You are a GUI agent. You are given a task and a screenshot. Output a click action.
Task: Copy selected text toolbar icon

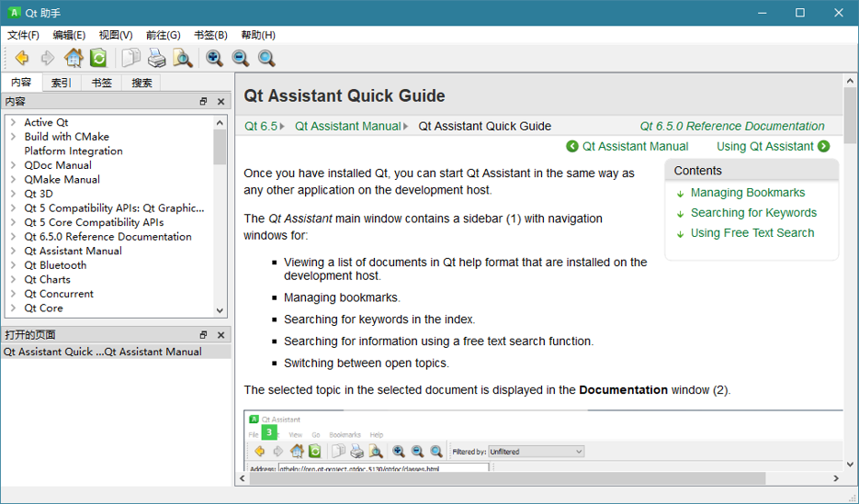(130, 58)
